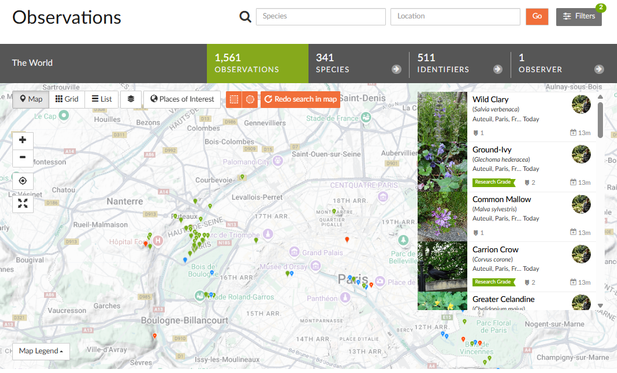Click identifications count icon on Wild Clary
Screen dimensions: 617x373
tap(475, 133)
